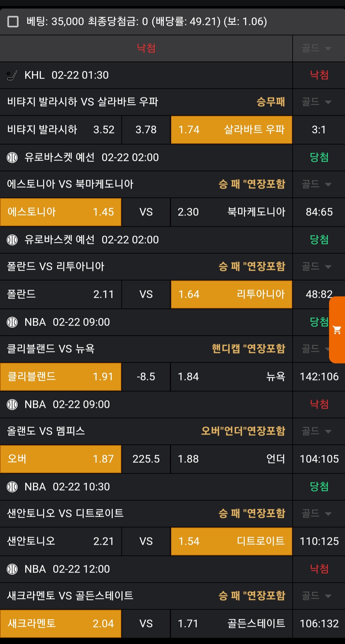Expand 골드 dropdown on KHL 승무패 row
The width and height of the screenshot is (345, 644).
(317, 102)
